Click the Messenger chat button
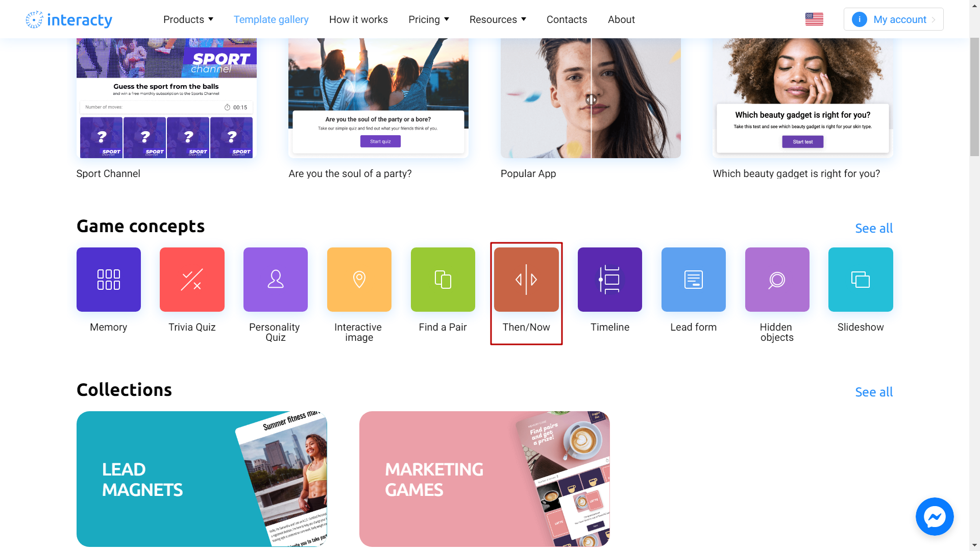 coord(935,517)
